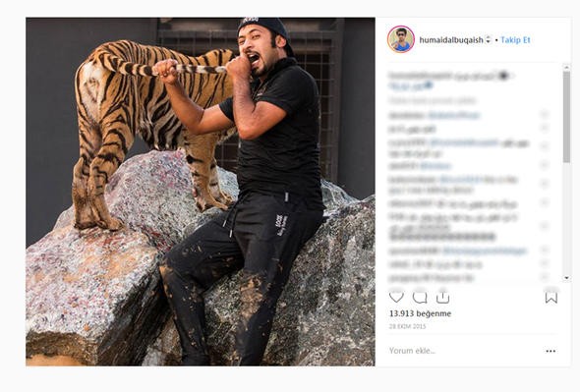
Task: Click the comments scrollbar down arrow
Action: [566, 278]
